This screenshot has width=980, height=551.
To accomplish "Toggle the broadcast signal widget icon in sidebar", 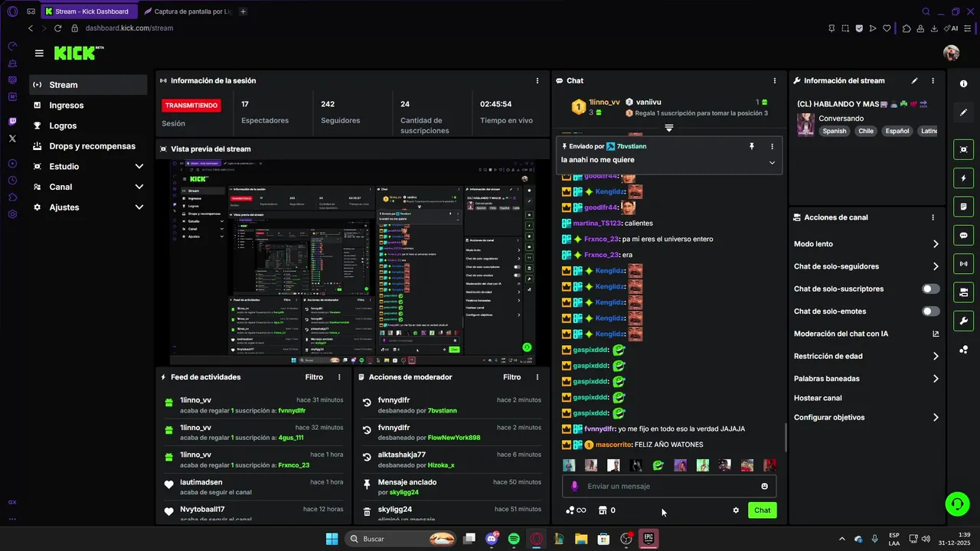I will click(x=963, y=264).
